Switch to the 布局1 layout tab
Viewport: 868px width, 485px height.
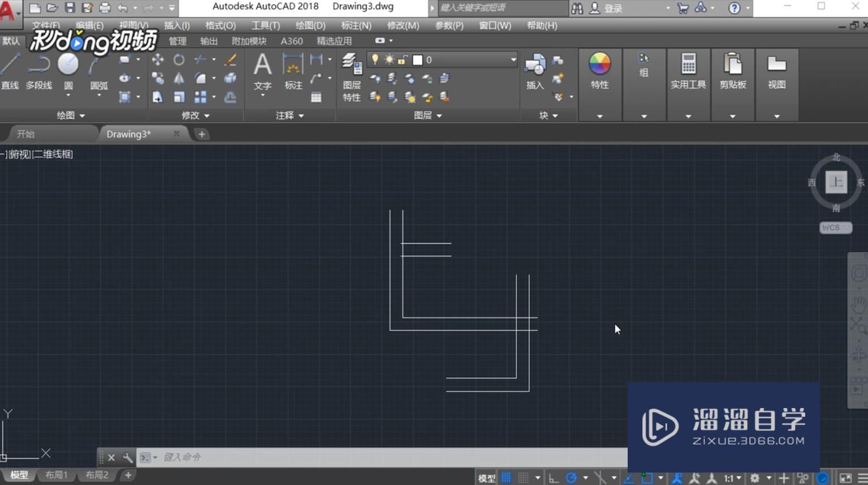57,475
